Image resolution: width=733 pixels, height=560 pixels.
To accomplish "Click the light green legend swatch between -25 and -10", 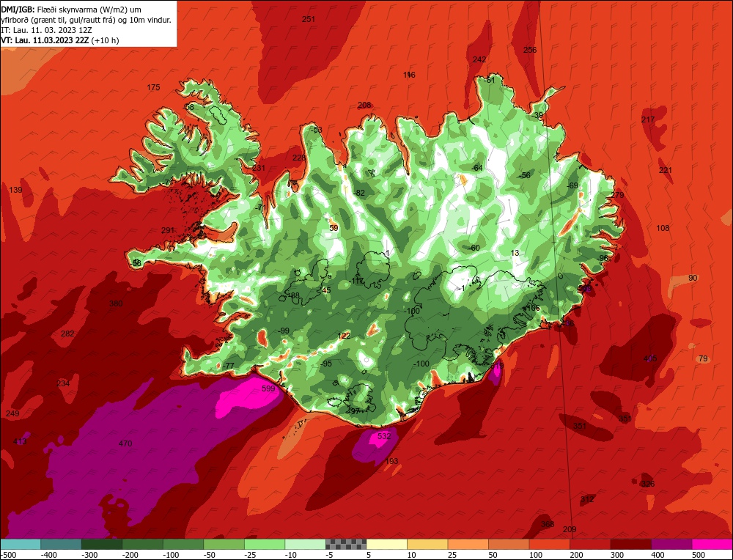I will tap(265, 544).
